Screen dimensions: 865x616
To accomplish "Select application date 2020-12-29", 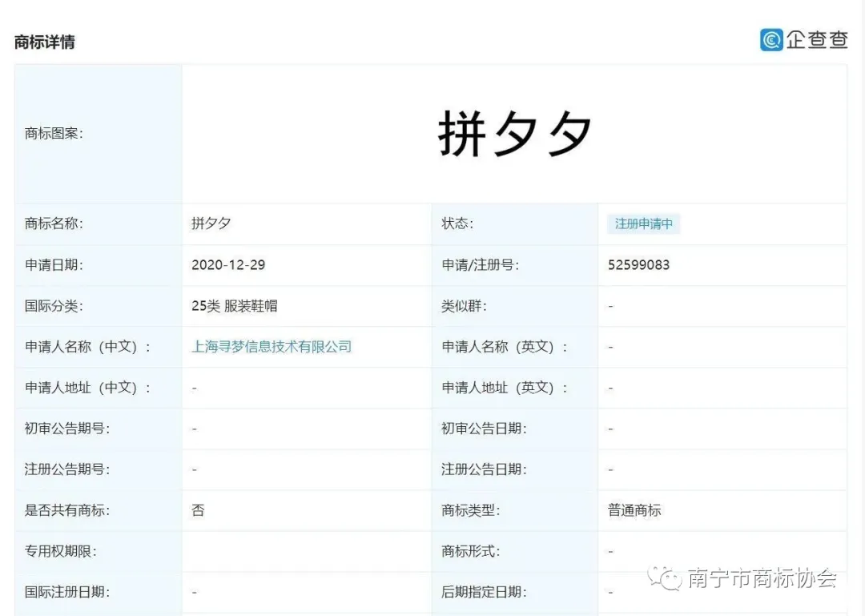I will pyautogui.click(x=228, y=265).
